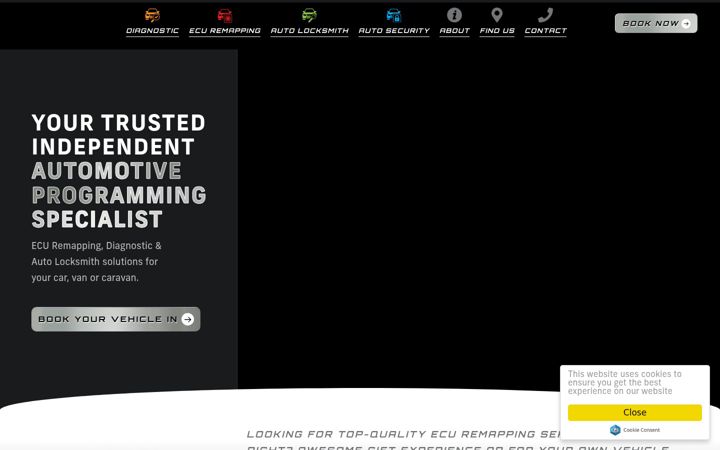This screenshot has height=450, width=720.
Task: Click 'Looking for top-quality ECU remapping' text
Action: pyautogui.click(x=403, y=434)
